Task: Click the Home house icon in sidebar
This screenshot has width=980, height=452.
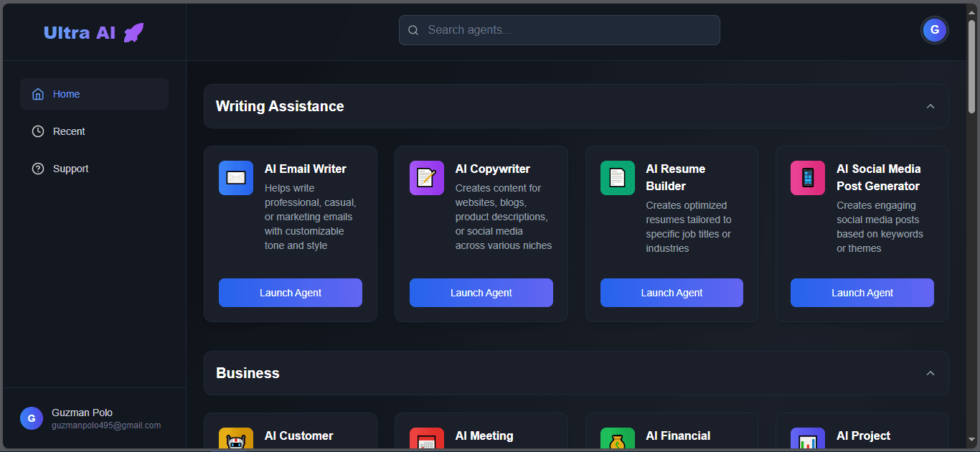Action: click(x=38, y=94)
